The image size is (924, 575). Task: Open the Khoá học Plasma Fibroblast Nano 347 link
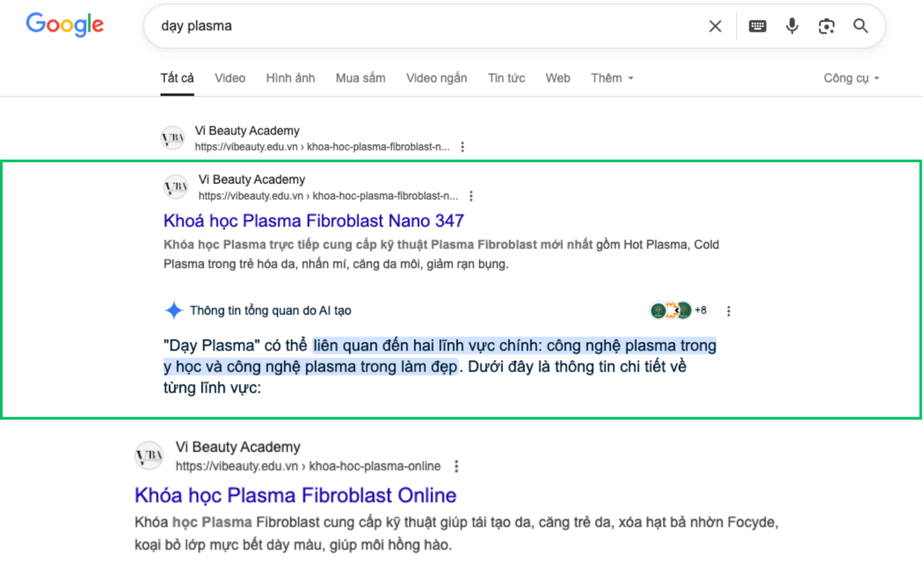click(314, 221)
